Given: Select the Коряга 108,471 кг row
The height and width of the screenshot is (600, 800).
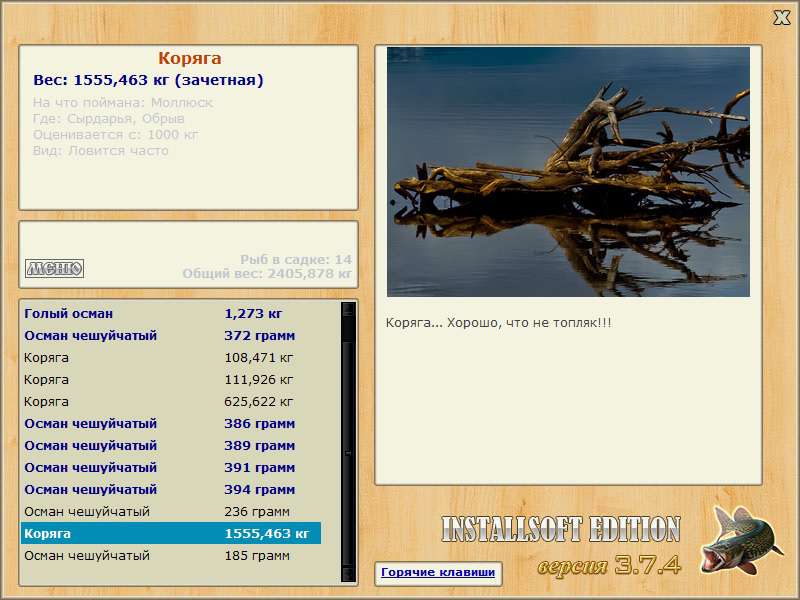Looking at the screenshot, I should coord(171,357).
